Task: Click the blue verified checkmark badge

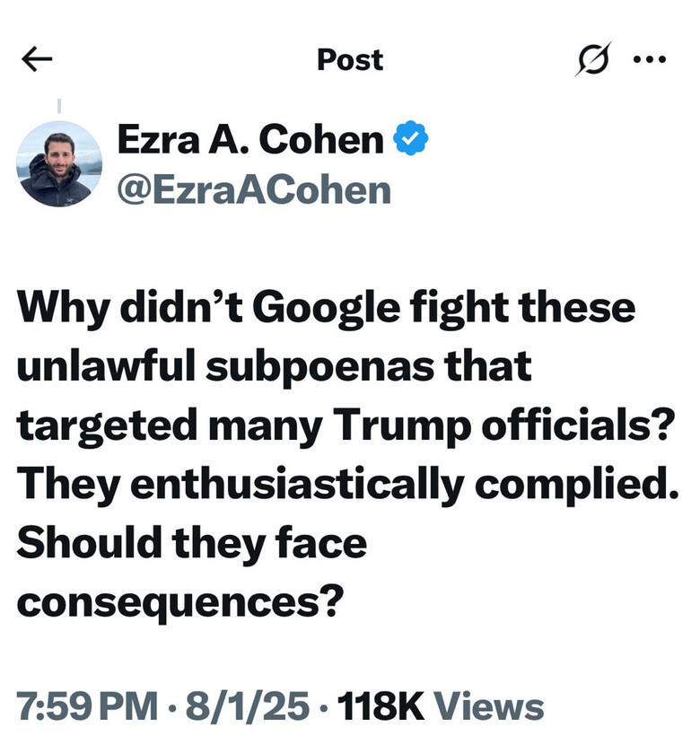Action: coord(411,141)
